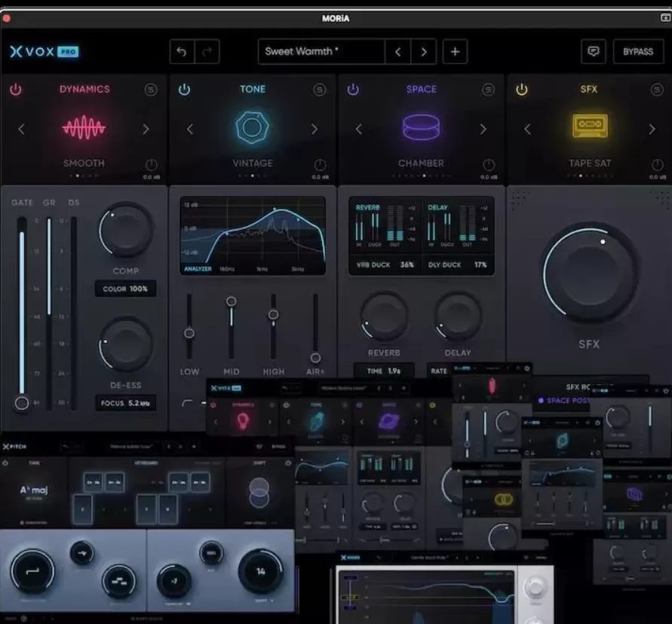Screen dimensions: 672x624
Task: Solo the Space module
Action: (x=488, y=90)
